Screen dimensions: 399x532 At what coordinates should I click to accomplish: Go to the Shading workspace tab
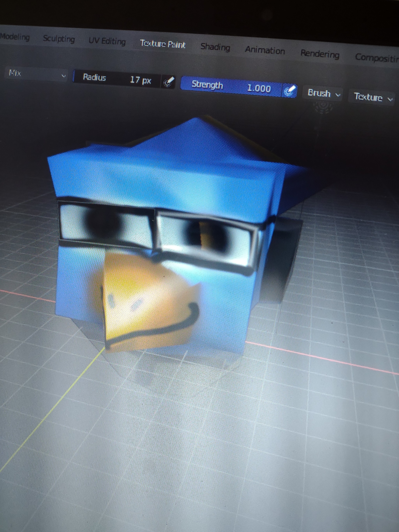click(215, 47)
